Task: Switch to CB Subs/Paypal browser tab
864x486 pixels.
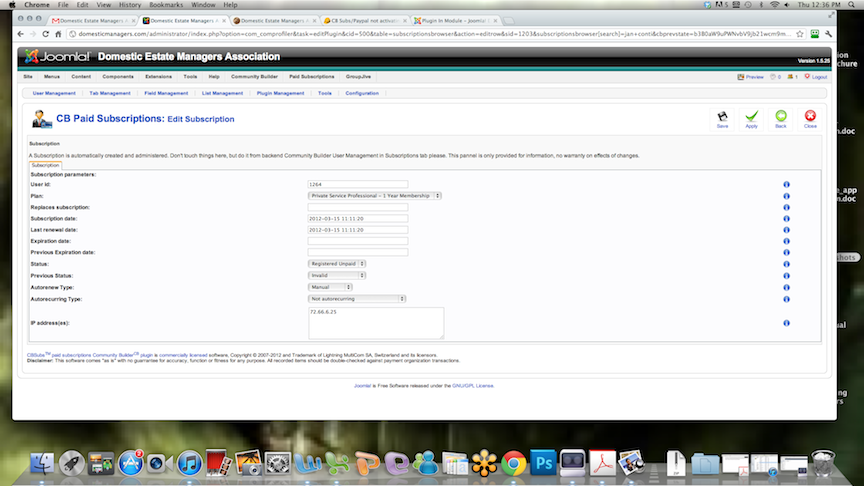Action: click(x=364, y=20)
